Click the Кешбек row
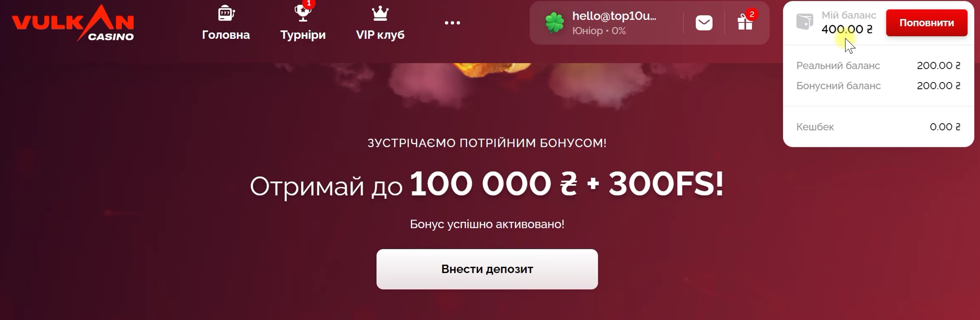Screen dimensions: 980x320 point(878,127)
